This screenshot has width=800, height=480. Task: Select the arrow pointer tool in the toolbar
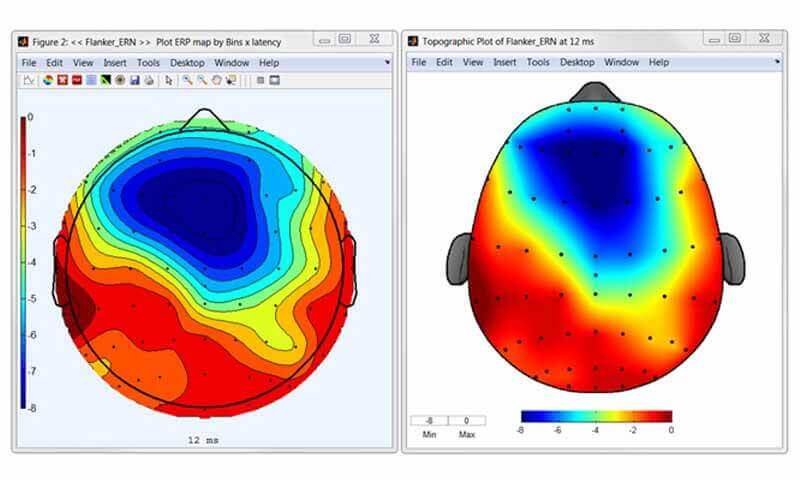169,80
